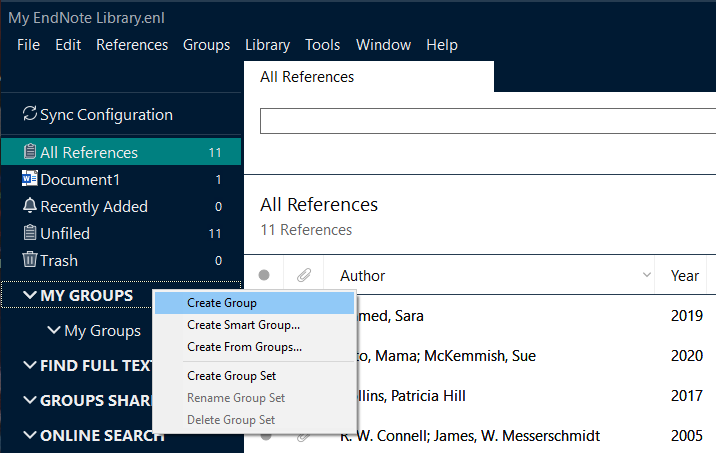The height and width of the screenshot is (453, 716).
Task: Click the Sync Configuration icon
Action: coord(30,114)
